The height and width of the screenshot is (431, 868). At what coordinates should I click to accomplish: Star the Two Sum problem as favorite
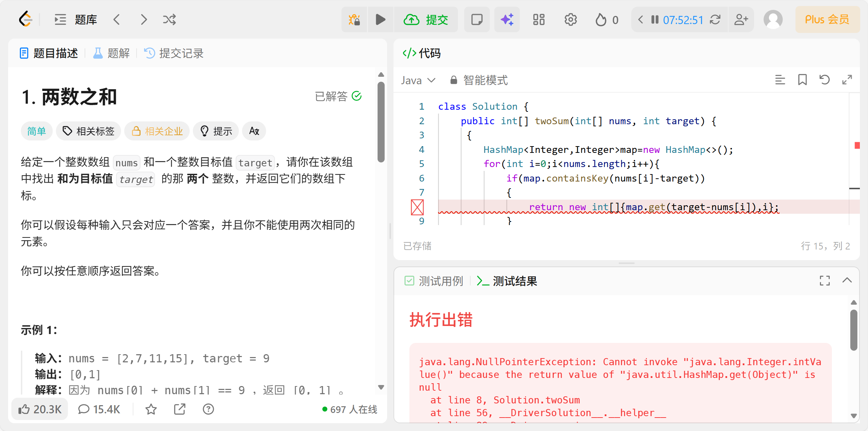point(151,409)
